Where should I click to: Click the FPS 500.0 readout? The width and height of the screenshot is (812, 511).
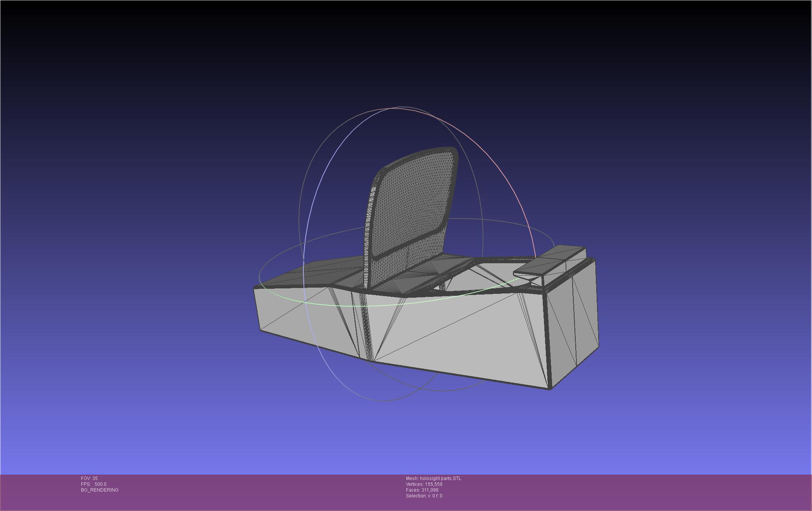coord(93,484)
